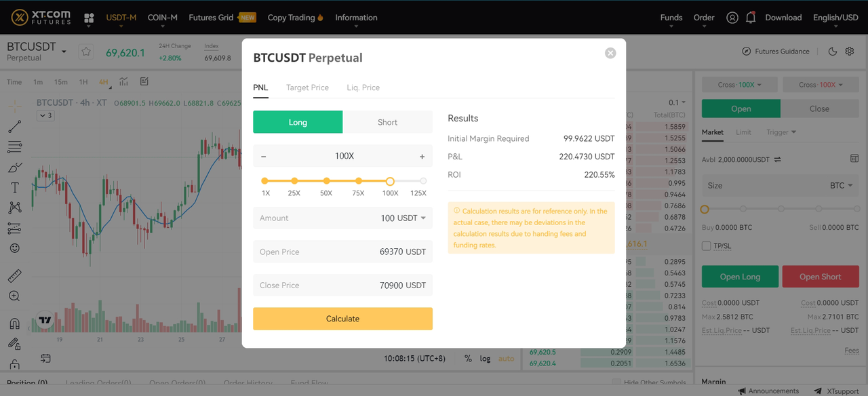
Task: Select the Text annotation tool
Action: (x=14, y=188)
